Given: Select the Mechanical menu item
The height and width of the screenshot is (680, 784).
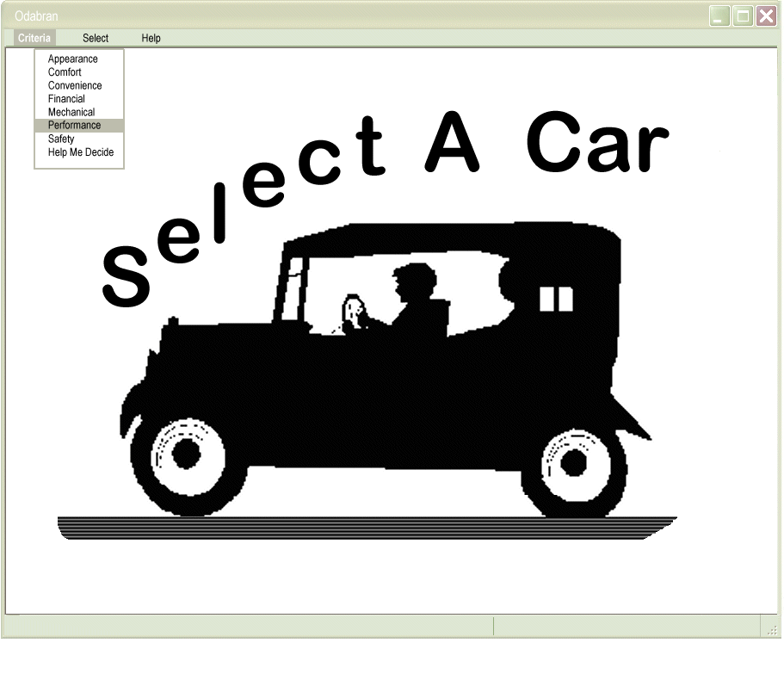Looking at the screenshot, I should tap(71, 112).
